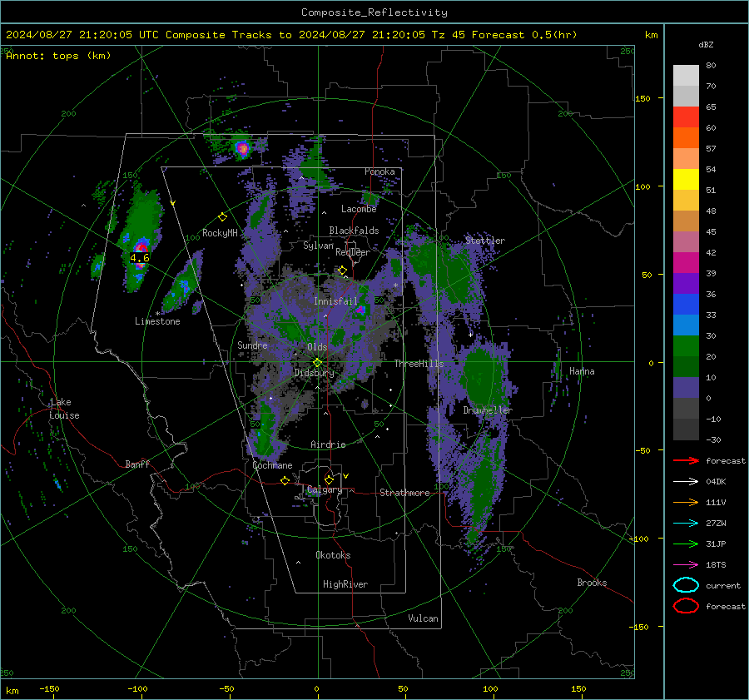Screen dimensions: 749x700
Task: Click the Composite_Reflectivity title
Action: point(374,12)
